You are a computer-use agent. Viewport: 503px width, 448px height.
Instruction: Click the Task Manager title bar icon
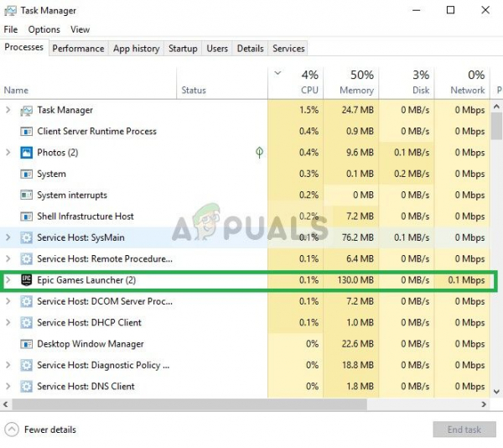pos(10,11)
